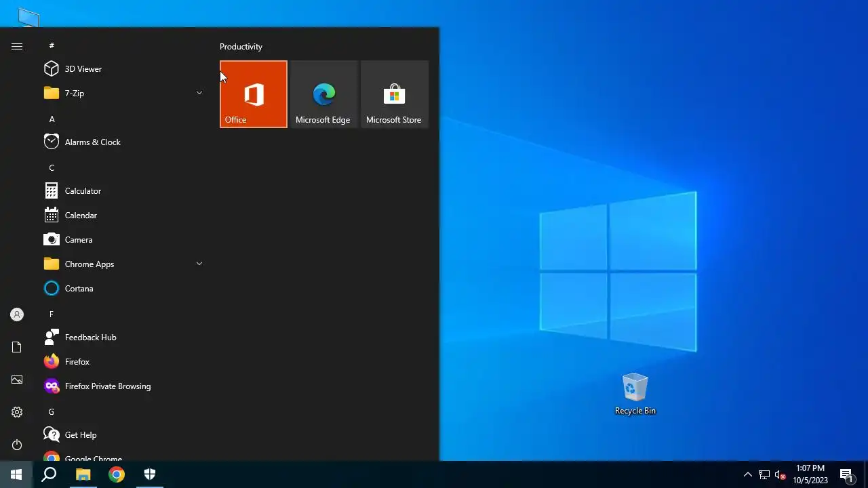Image resolution: width=868 pixels, height=488 pixels.
Task: Expand the Chrome Apps folder chevron
Action: click(x=199, y=264)
